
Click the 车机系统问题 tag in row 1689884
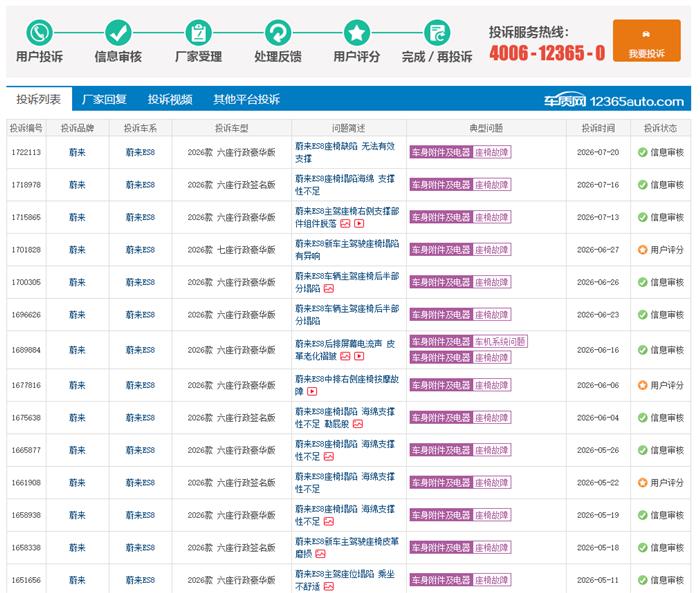tap(500, 342)
